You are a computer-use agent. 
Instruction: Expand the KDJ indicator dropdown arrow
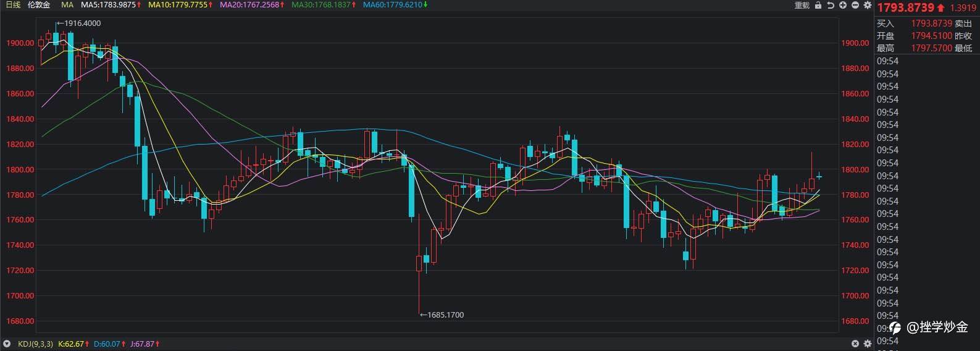(x=7, y=344)
